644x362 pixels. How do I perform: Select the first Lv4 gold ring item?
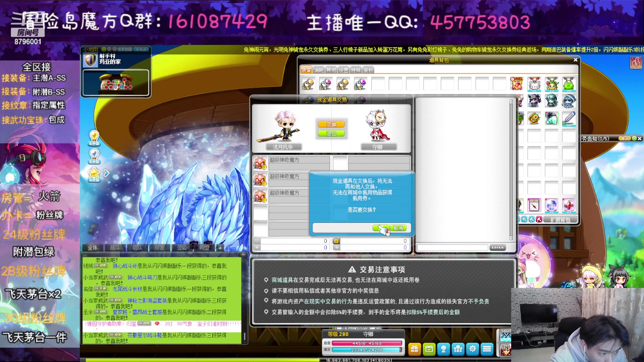[308, 84]
